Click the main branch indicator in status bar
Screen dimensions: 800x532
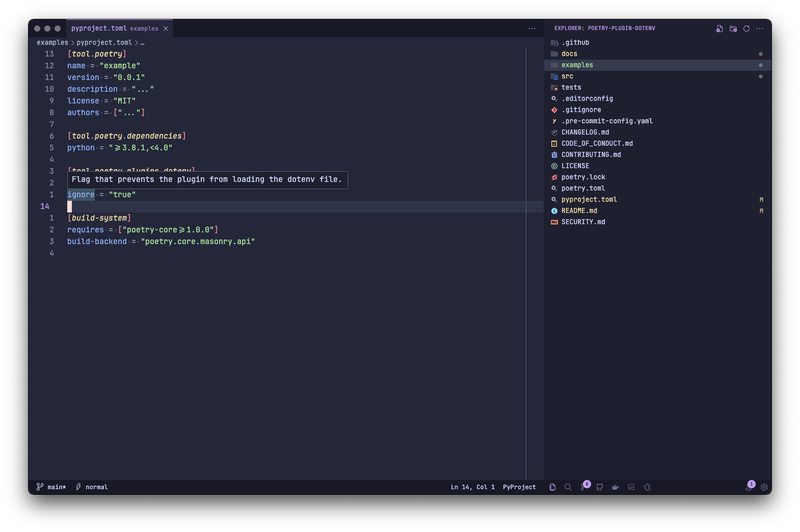click(x=51, y=487)
